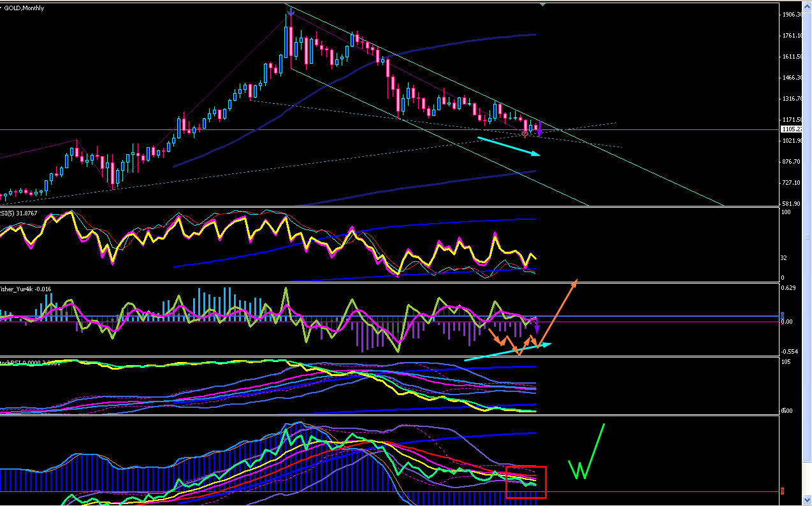The width and height of the screenshot is (812, 506).
Task: Click the 1466.30 price scale label
Action: (792, 78)
